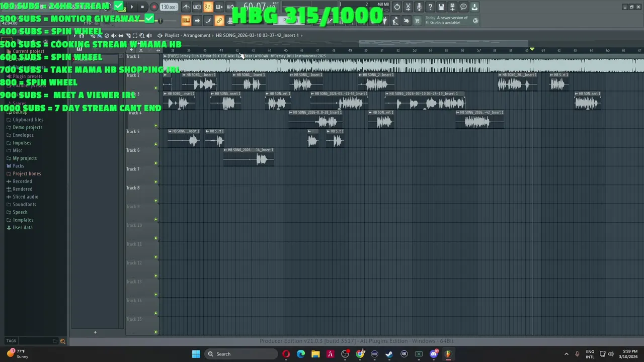Expand the Misc folder
Screen dimensions: 644x362
click(18, 150)
